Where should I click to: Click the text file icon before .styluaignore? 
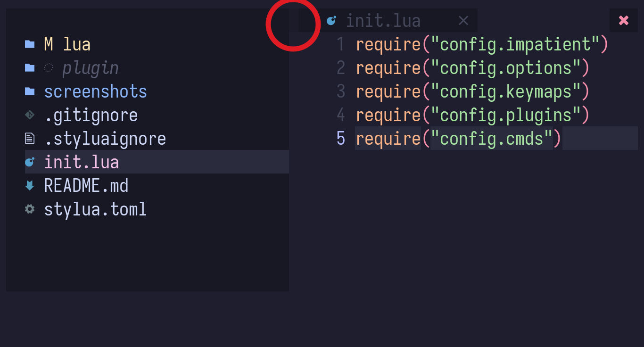tap(29, 138)
